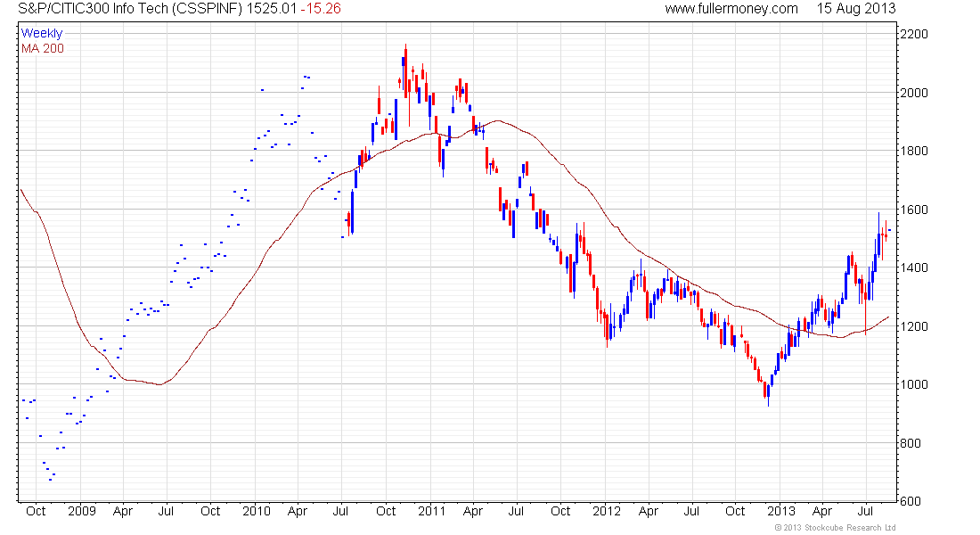980x535 pixels.
Task: Click the 1400 y-axis label
Action: [914, 267]
